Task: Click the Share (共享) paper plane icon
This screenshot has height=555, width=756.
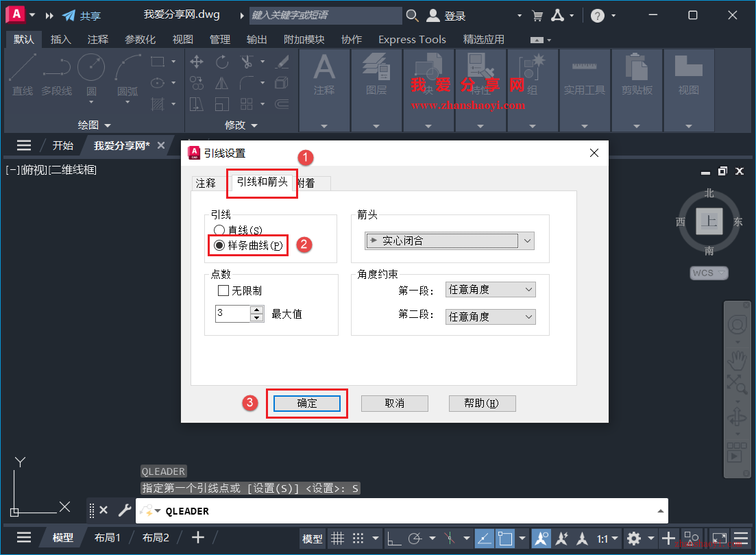Action: click(x=69, y=16)
